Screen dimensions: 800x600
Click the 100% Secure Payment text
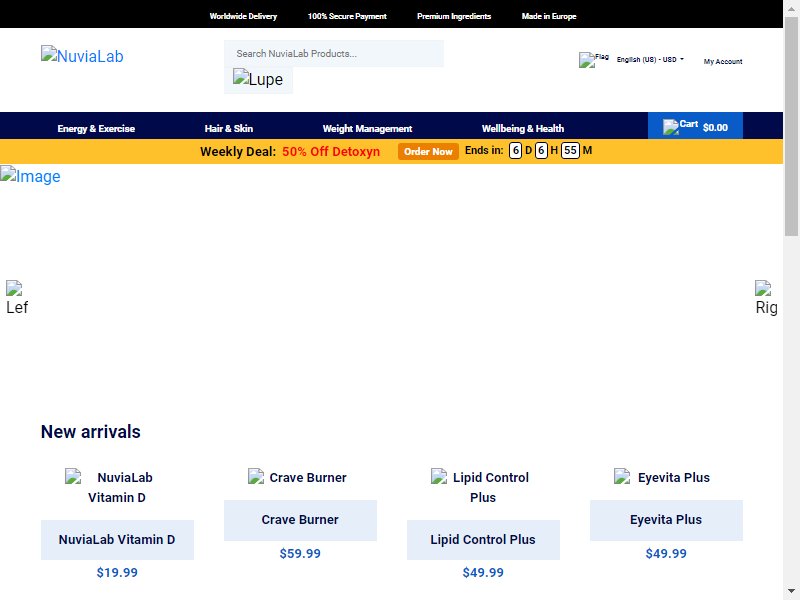tap(347, 16)
